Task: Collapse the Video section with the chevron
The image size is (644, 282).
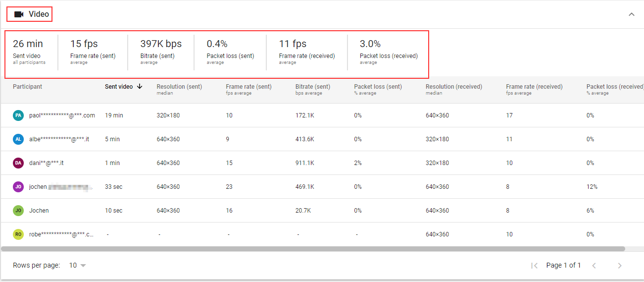Action: click(x=631, y=14)
